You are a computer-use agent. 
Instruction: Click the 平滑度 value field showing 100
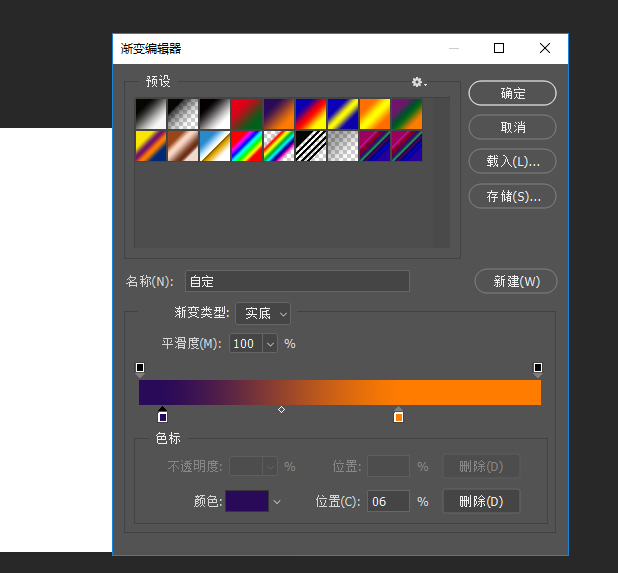coord(246,344)
